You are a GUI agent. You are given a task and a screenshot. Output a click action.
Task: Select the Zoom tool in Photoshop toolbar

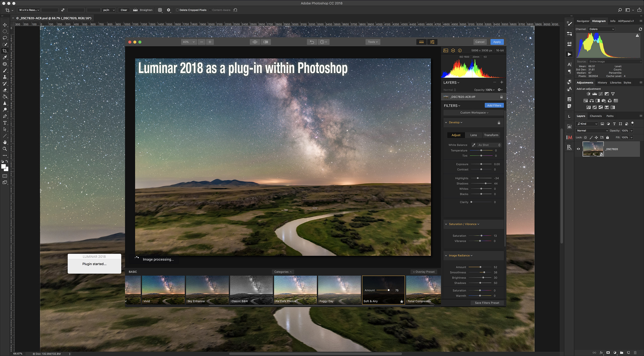click(x=5, y=149)
